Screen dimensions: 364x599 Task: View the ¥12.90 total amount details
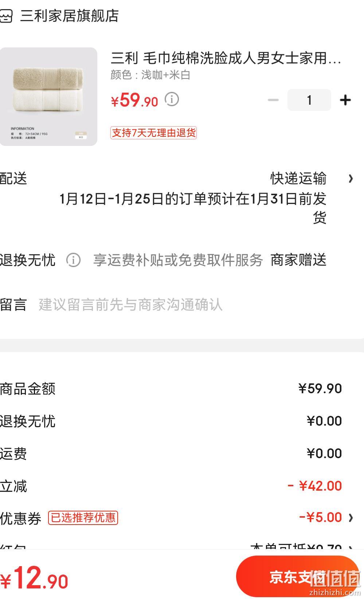pos(34,578)
